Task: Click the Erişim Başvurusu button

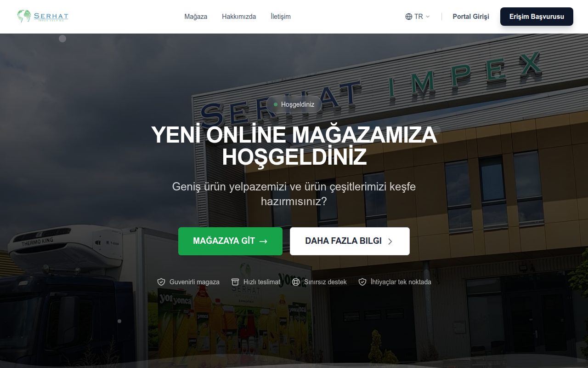Action: coord(537,17)
